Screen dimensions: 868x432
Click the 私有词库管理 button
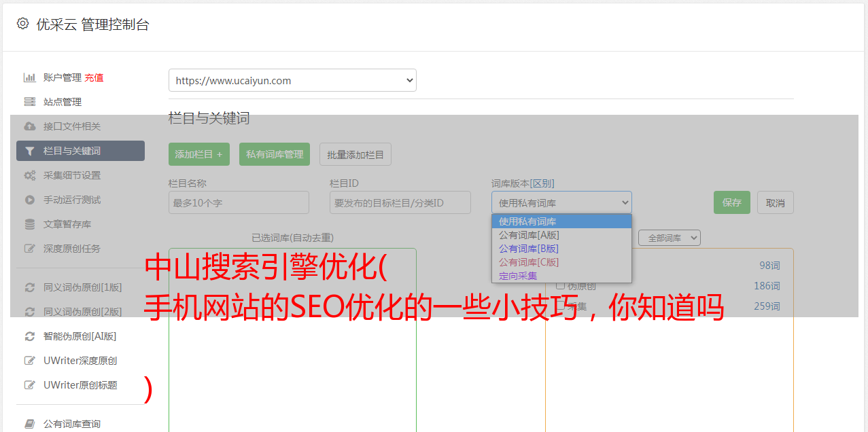[275, 154]
